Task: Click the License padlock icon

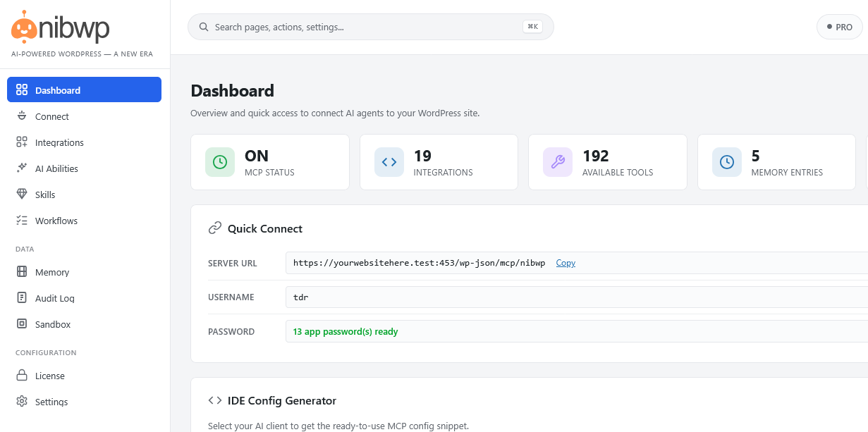Action: coord(22,376)
